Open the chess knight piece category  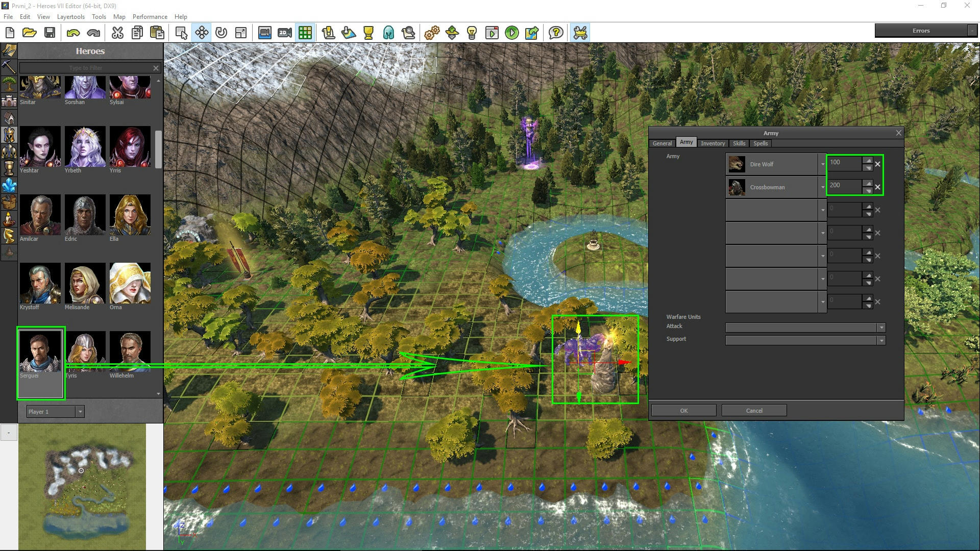pyautogui.click(x=9, y=236)
